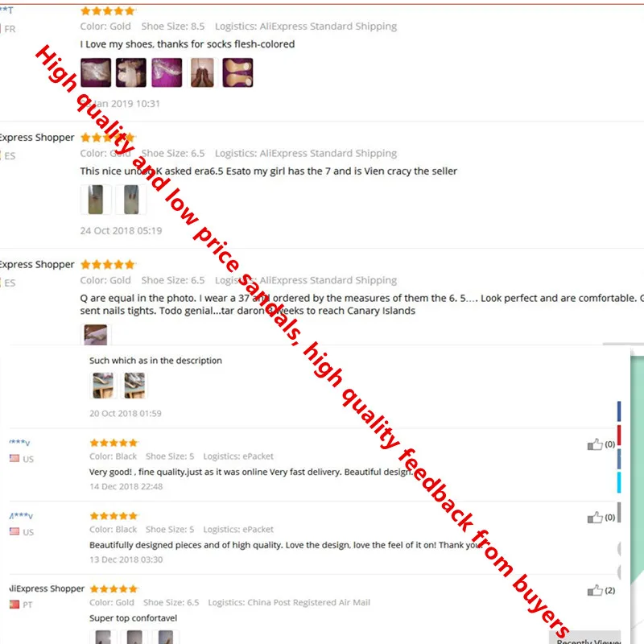
Task: Click AliExpress Shopper name from PT
Action: 47,588
